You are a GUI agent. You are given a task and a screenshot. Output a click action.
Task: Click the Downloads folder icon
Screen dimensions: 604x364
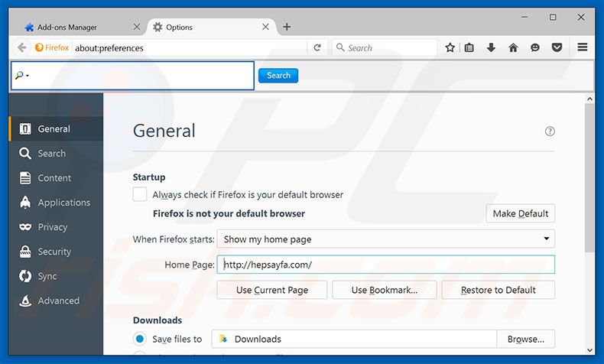pos(223,339)
